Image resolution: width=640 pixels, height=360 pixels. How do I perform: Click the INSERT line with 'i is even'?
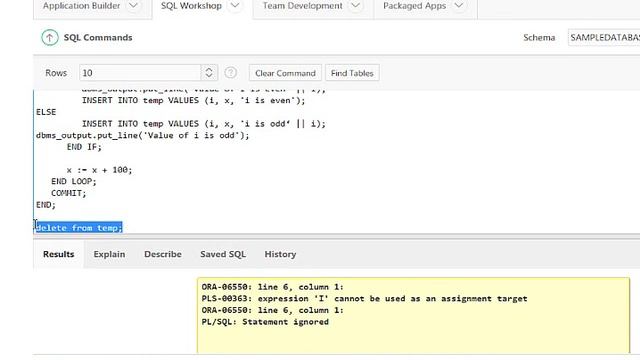click(193, 100)
